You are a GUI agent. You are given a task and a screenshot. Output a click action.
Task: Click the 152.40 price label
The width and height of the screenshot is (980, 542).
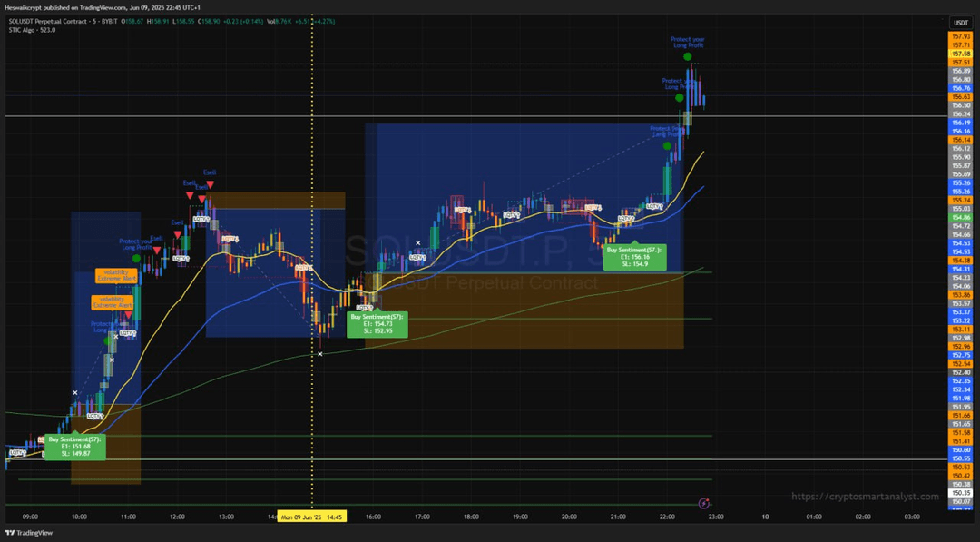tap(961, 372)
